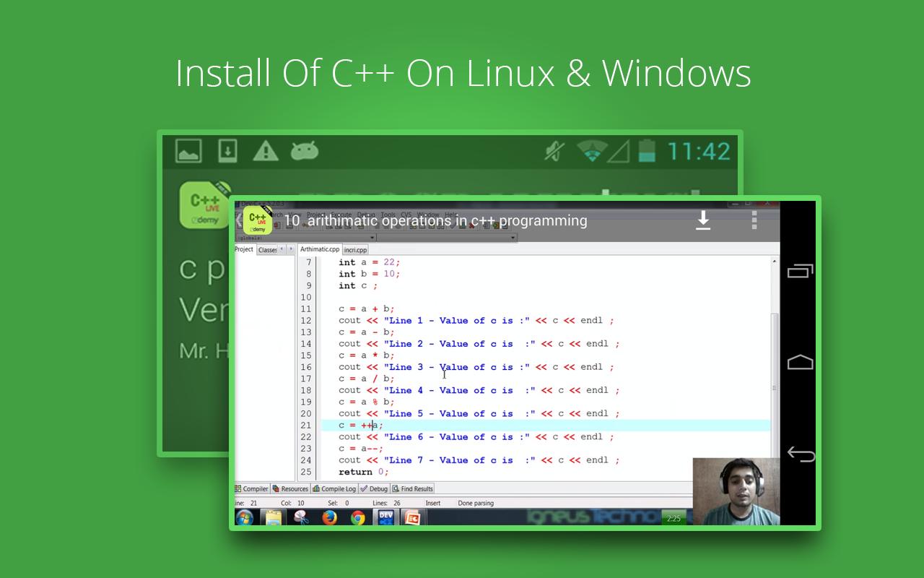Launch Dev-C++ from the taskbar
The width and height of the screenshot is (924, 578).
tap(385, 519)
